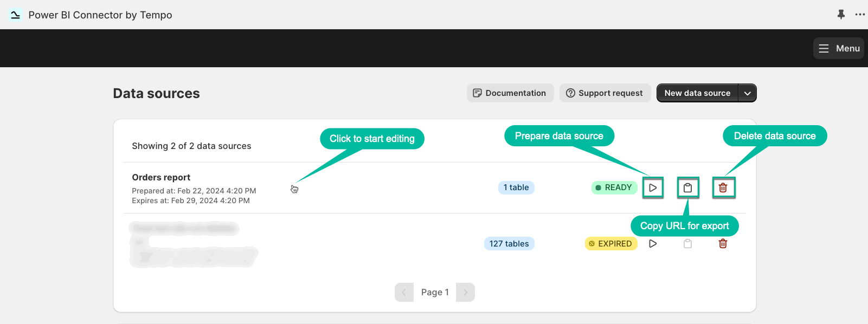Click the EXPIRED status badge
The image size is (868, 324).
tap(610, 244)
